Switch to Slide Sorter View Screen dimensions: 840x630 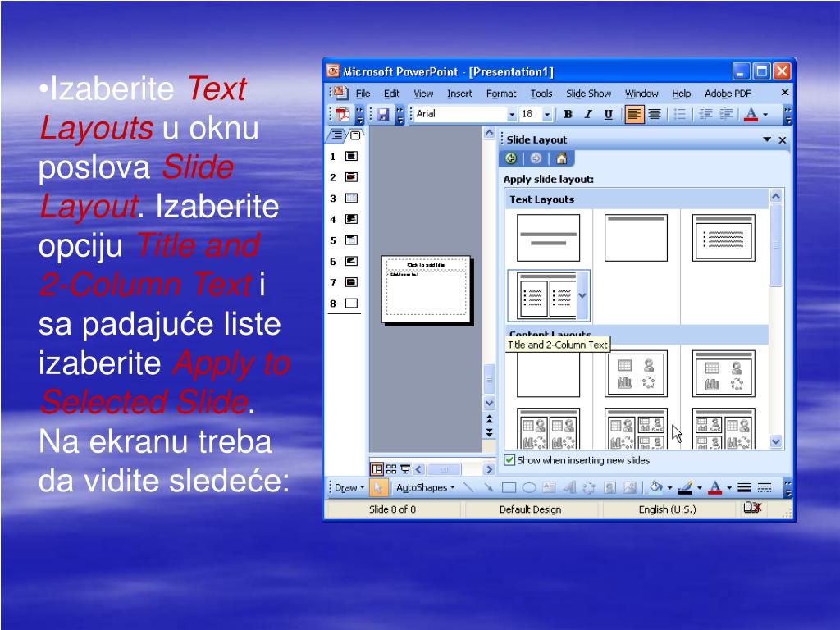391,469
